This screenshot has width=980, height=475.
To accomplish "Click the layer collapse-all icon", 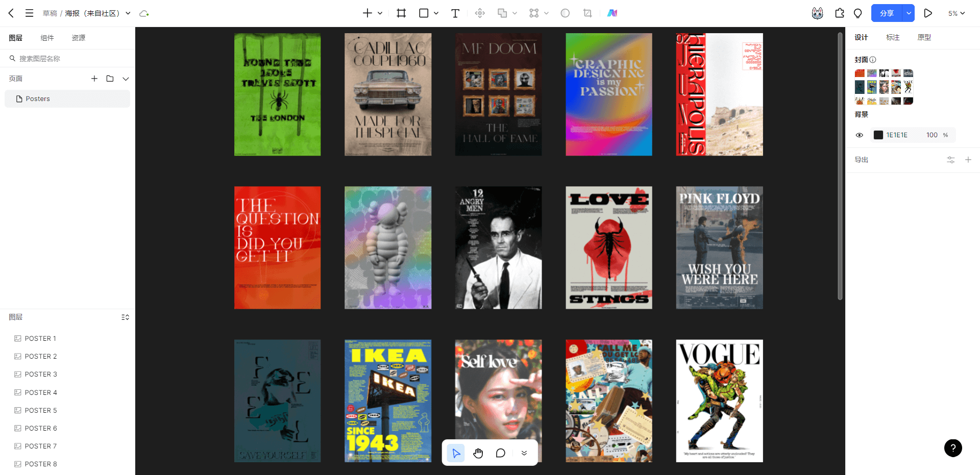I will [x=125, y=317].
